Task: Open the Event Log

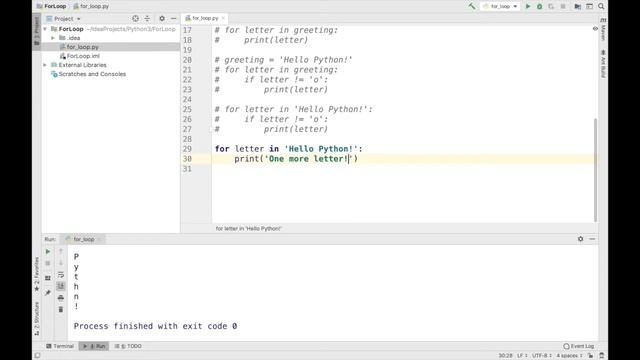Action: tap(579, 346)
